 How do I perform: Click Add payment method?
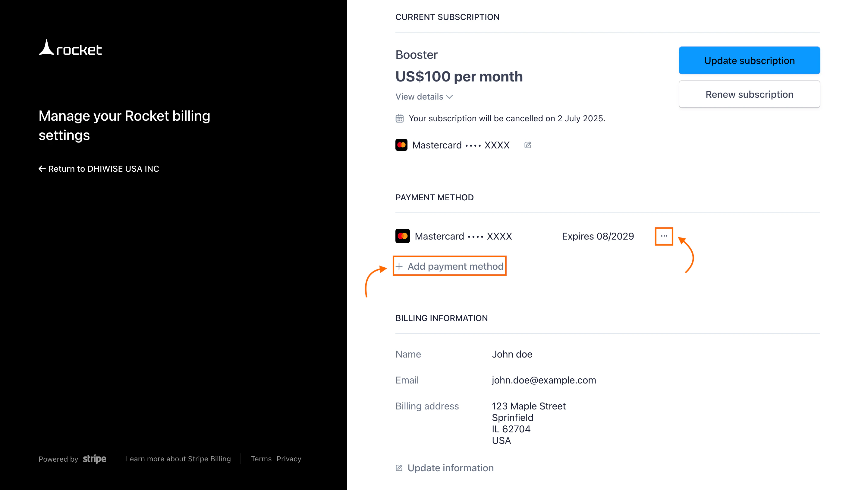pos(455,266)
